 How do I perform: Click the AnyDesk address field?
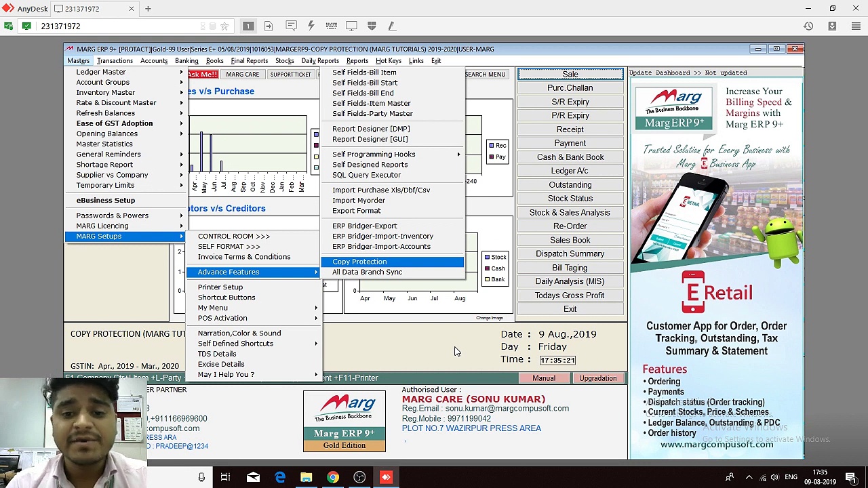[x=115, y=26]
